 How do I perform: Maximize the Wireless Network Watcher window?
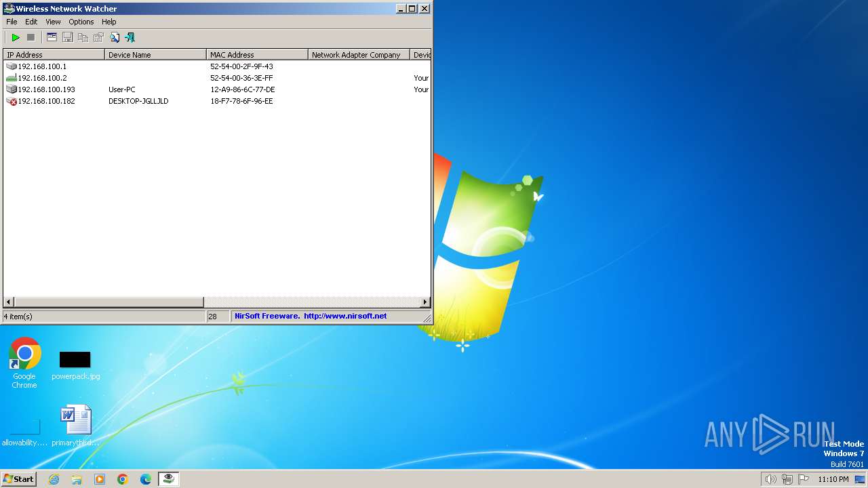[412, 9]
